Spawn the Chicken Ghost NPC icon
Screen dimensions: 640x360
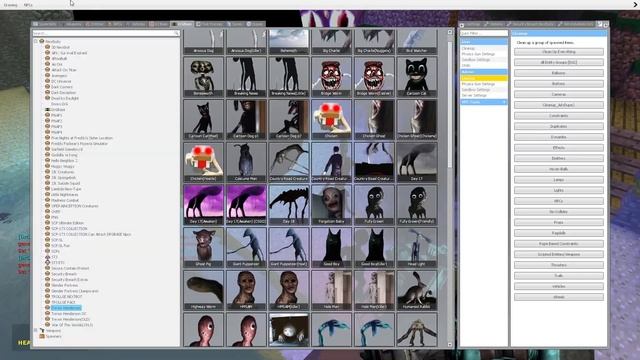(x=374, y=119)
